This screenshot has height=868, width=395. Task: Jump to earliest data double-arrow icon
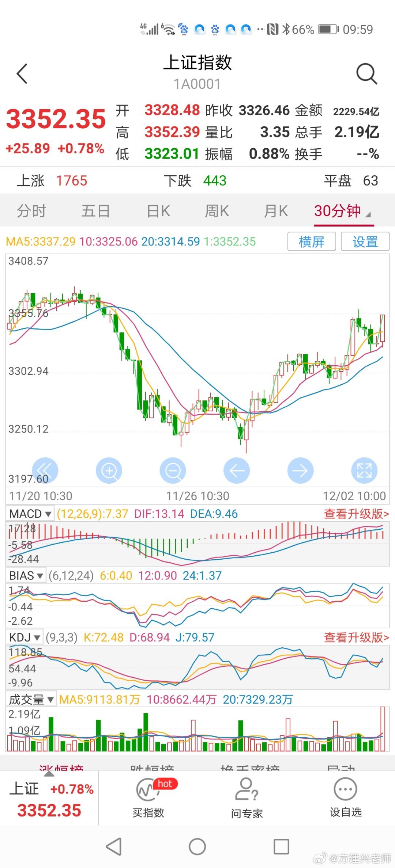45,471
